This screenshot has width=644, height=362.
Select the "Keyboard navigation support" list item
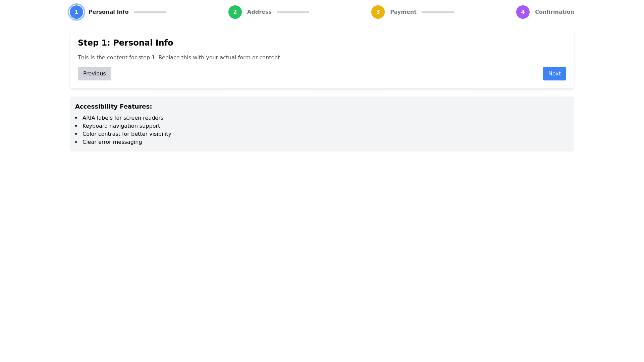coord(121,126)
